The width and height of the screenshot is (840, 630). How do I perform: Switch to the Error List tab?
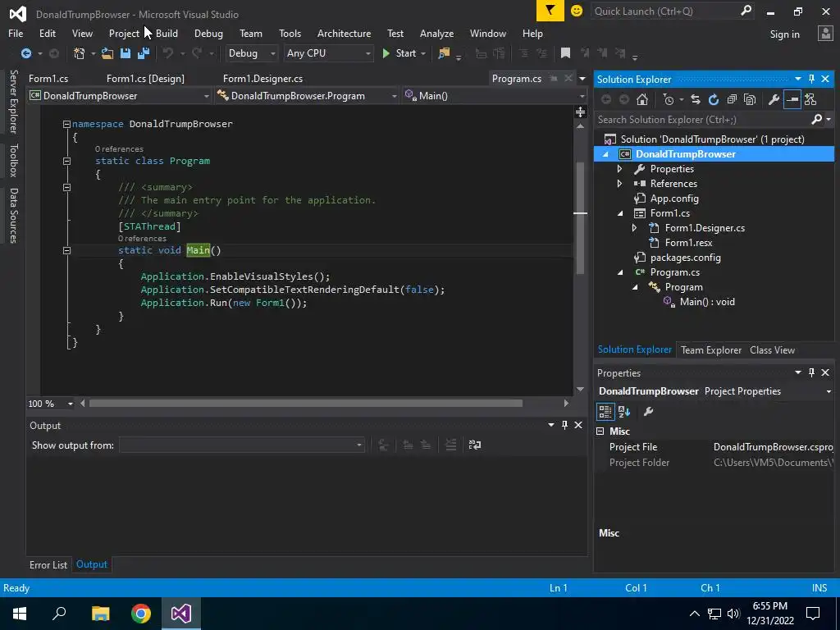(48, 564)
